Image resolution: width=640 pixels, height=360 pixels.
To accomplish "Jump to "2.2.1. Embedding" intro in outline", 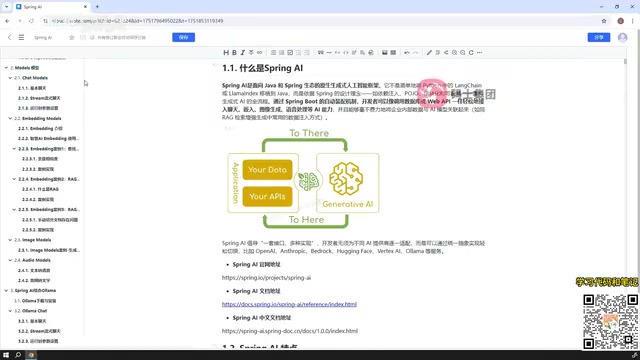I will coord(40,129).
